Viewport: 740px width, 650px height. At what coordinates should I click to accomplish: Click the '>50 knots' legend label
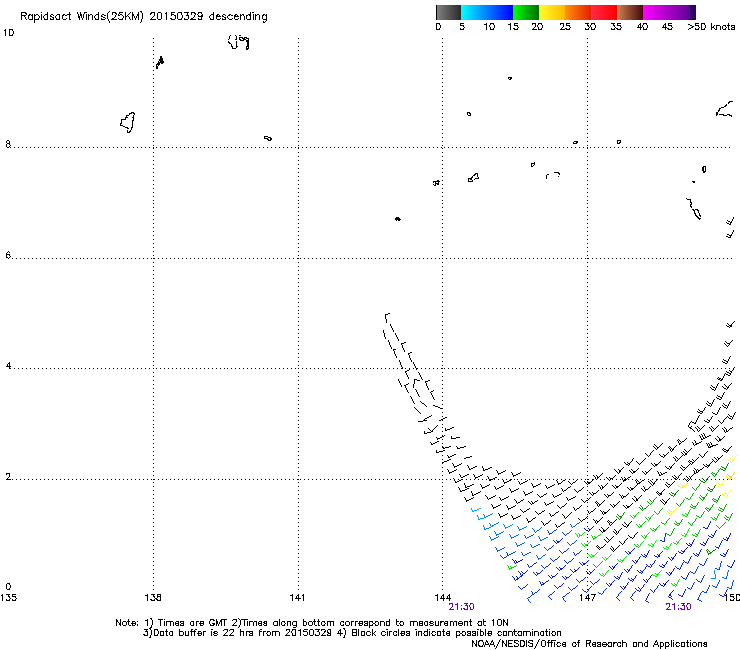[x=711, y=27]
